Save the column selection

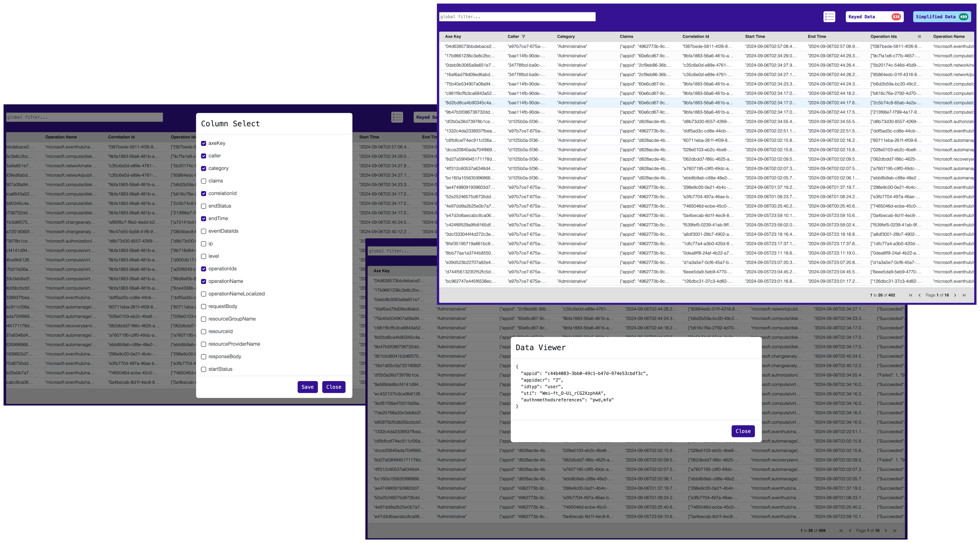(307, 387)
